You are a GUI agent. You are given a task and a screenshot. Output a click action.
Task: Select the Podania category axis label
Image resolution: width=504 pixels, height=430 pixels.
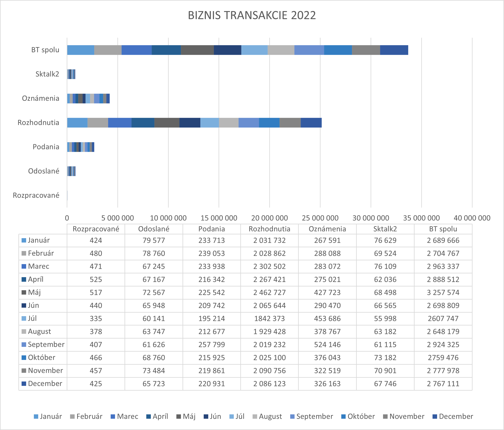[46, 147]
